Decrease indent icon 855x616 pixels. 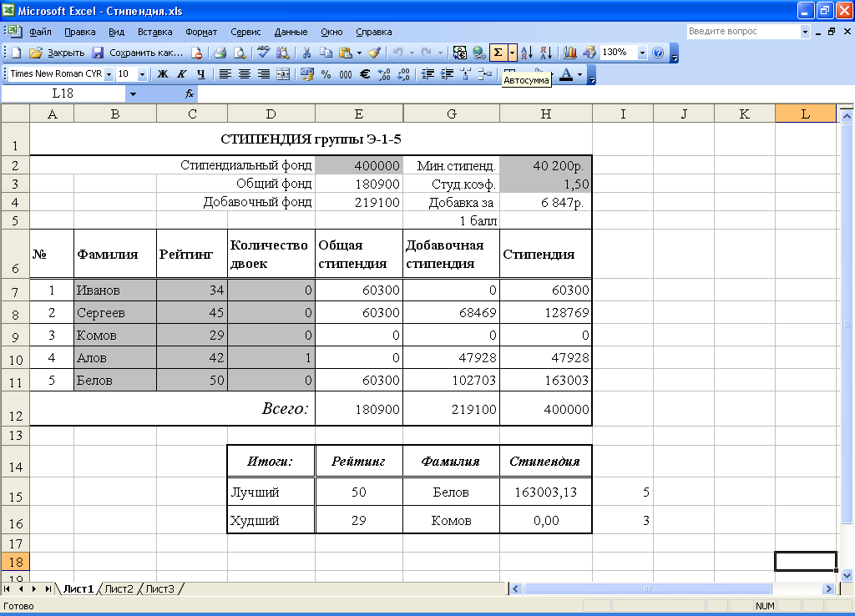click(x=427, y=74)
